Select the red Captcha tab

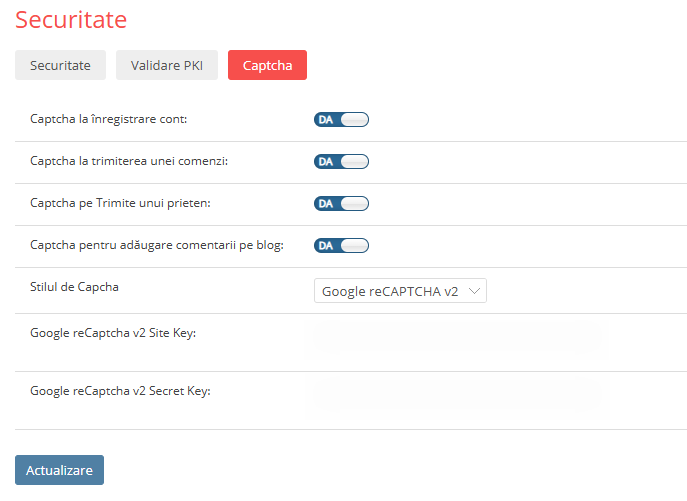tap(267, 65)
